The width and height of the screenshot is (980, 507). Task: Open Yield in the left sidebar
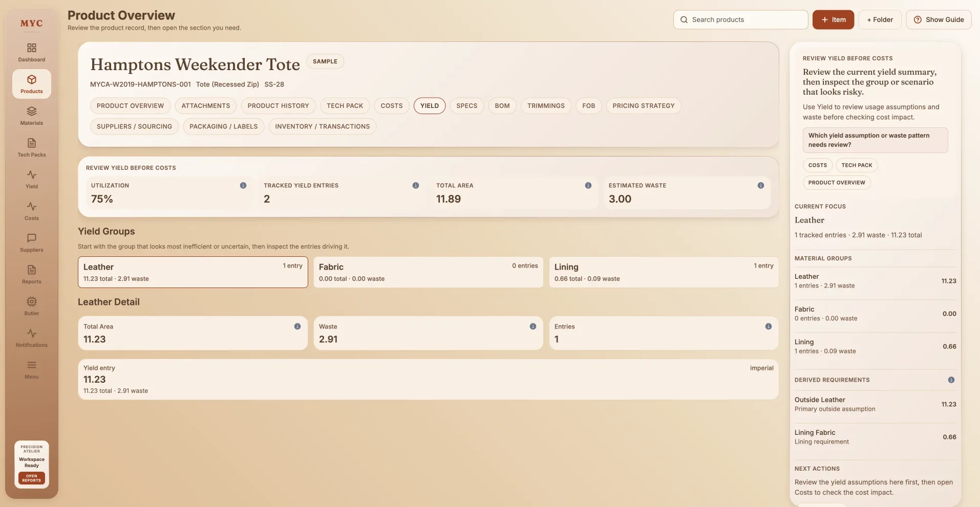pyautogui.click(x=32, y=179)
